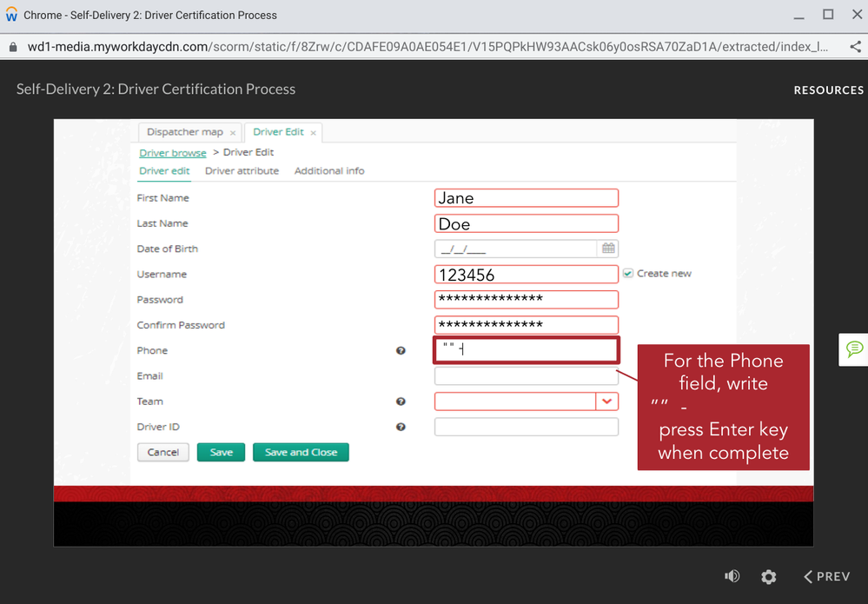Image resolution: width=868 pixels, height=604 pixels.
Task: Click the 'Self-Delivery 2: Driver Certification Process' heading
Action: click(156, 90)
